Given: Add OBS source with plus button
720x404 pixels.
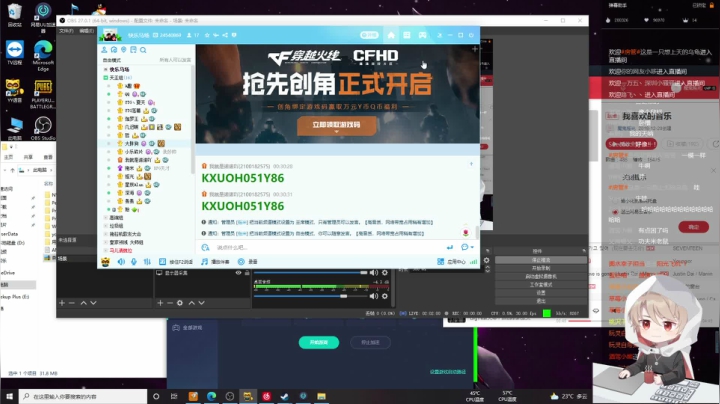Looking at the screenshot, I should pyautogui.click(x=160, y=303).
